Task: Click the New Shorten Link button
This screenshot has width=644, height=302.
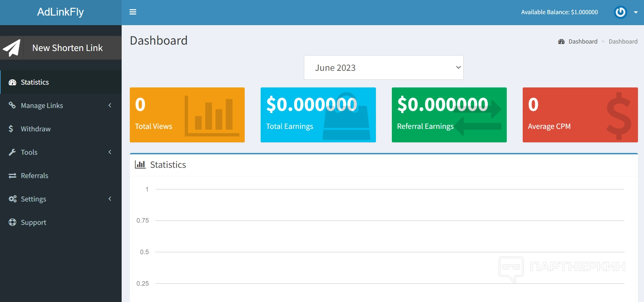Action: click(x=61, y=48)
